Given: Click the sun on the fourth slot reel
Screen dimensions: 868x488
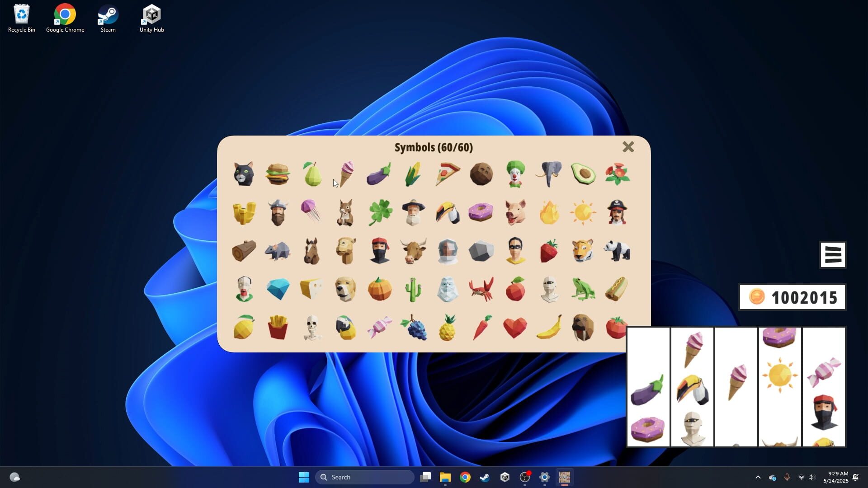Looking at the screenshot, I should click(779, 374).
